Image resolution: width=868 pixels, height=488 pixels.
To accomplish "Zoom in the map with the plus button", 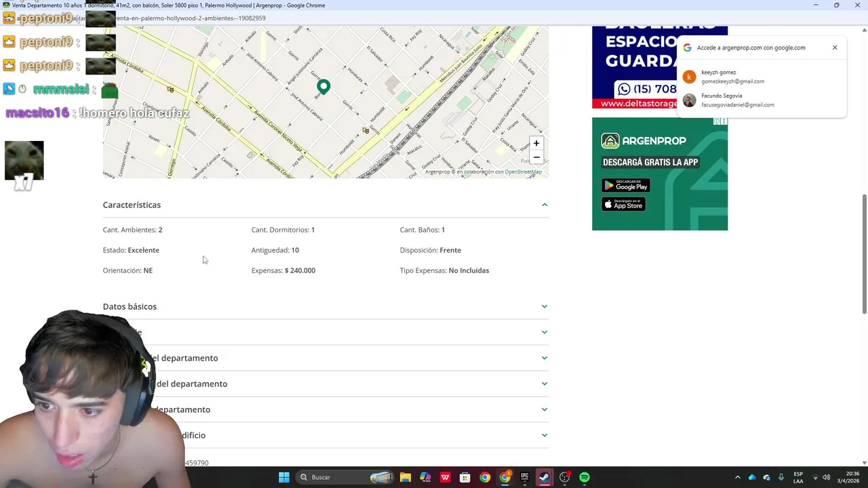I will [x=536, y=143].
